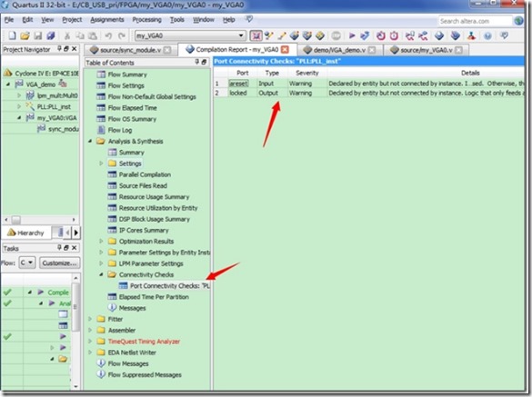Screen dimensions: 532x397
Task: Pin the Table of Contents panel
Action: tap(196, 62)
